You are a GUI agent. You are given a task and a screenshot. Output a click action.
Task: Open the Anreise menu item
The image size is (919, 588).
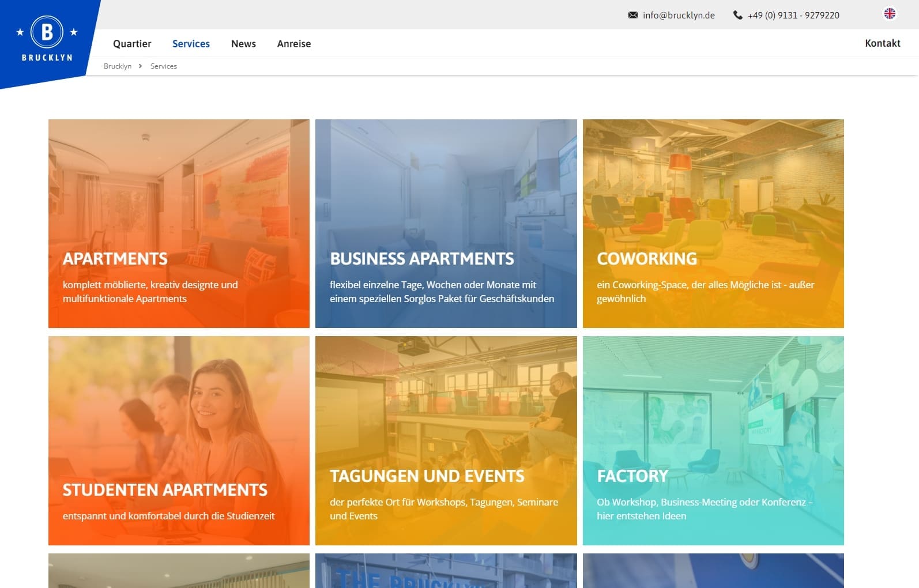point(293,44)
